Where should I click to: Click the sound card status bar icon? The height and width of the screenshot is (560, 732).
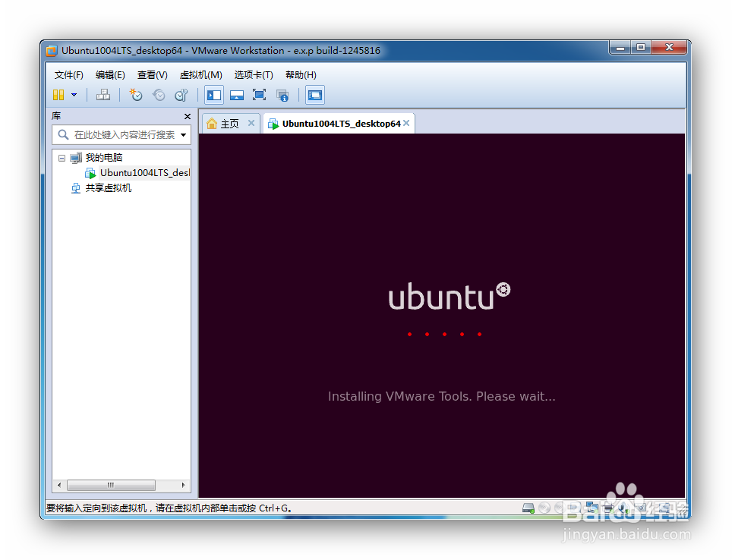pyautogui.click(x=623, y=508)
